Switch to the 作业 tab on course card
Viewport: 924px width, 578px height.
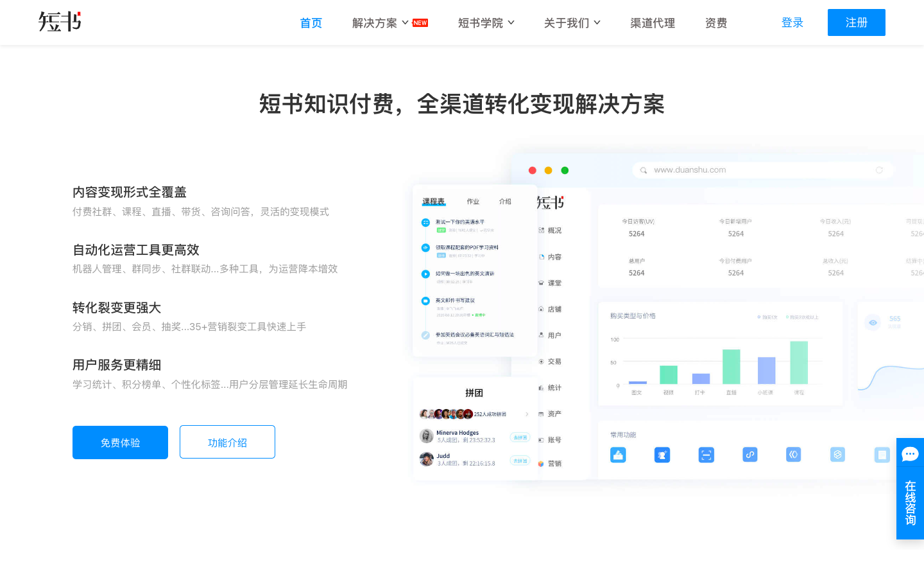point(473,201)
